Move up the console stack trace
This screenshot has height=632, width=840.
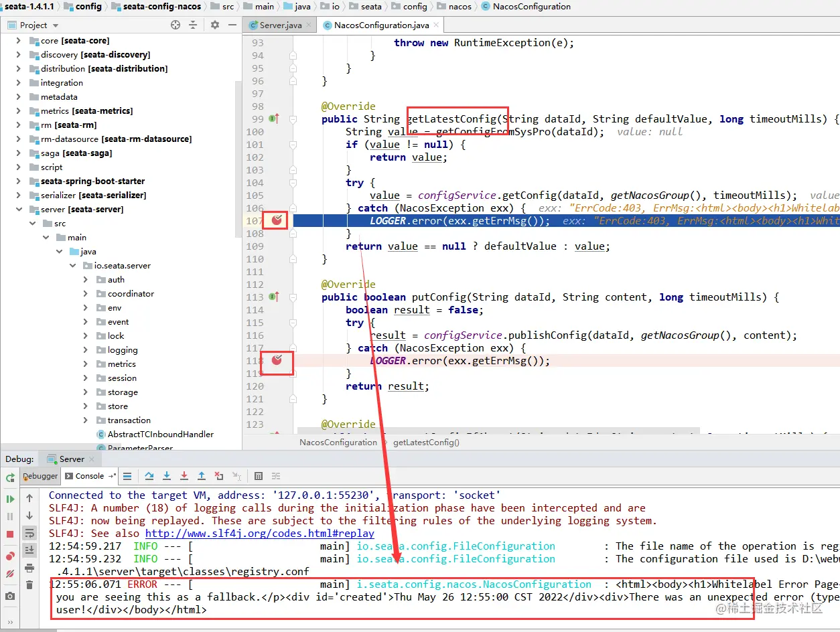coord(29,498)
